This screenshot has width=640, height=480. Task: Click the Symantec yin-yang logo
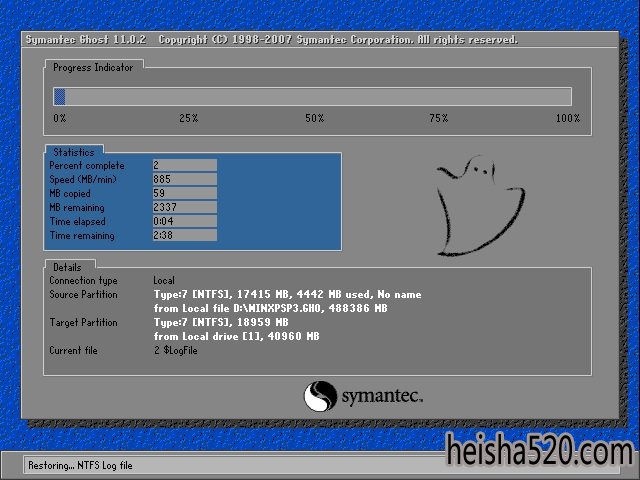(x=320, y=396)
